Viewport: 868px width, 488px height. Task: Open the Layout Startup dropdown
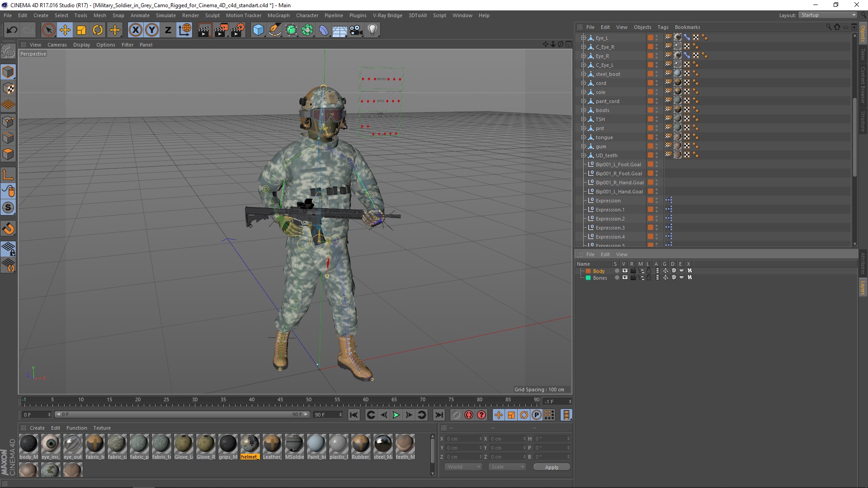[828, 15]
